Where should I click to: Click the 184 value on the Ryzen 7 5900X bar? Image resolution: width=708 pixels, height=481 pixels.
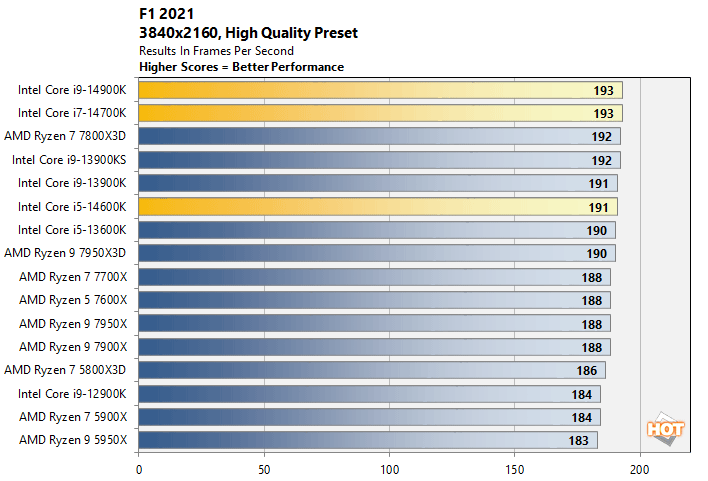(582, 418)
